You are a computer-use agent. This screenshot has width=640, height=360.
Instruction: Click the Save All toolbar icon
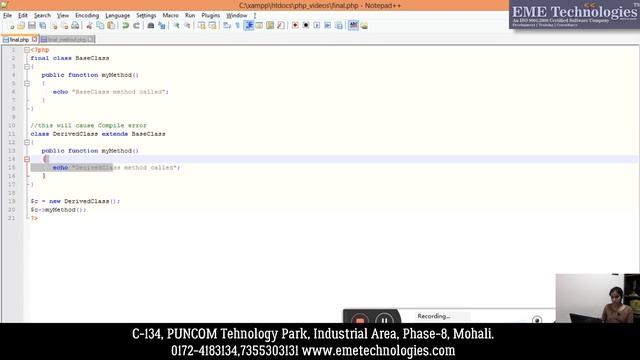[x=42, y=26]
